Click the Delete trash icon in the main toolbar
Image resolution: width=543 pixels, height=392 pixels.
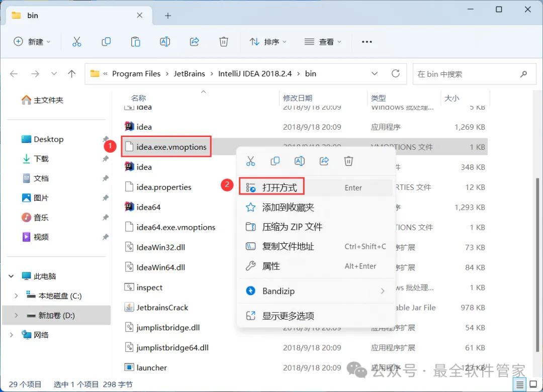pyautogui.click(x=224, y=42)
